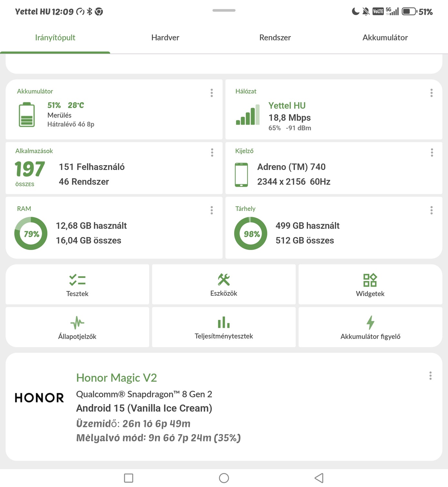
Task: Tap the Honor Magic V2 device name
Action: pyautogui.click(x=116, y=378)
